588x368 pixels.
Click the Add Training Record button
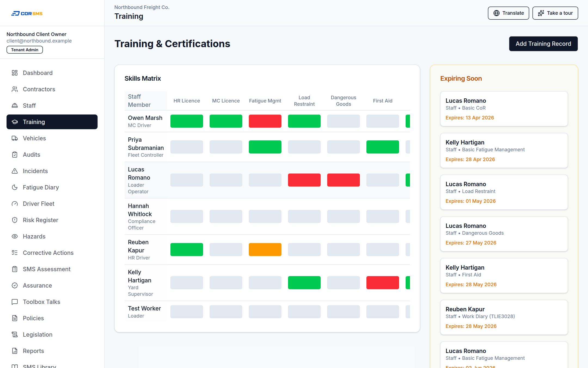tap(543, 44)
